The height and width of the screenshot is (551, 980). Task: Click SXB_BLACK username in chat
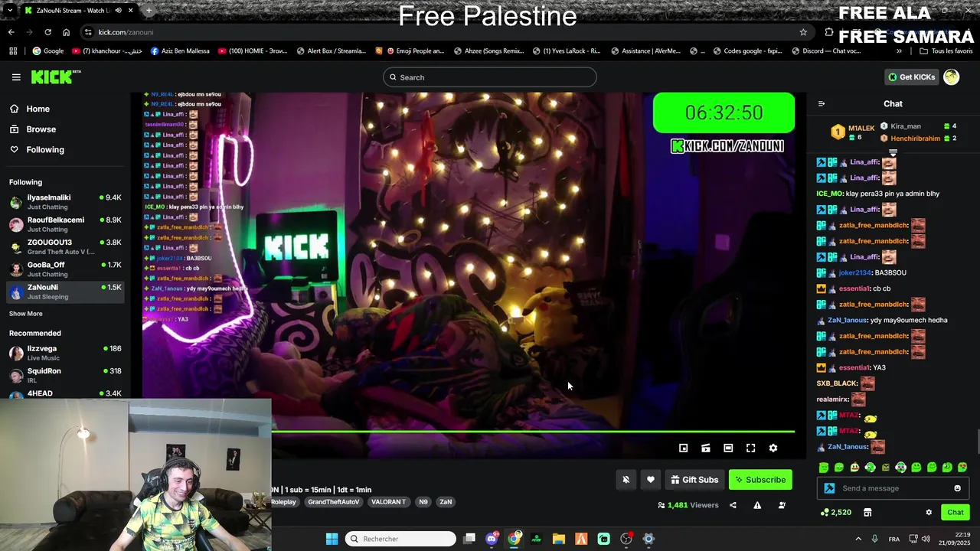tap(837, 383)
